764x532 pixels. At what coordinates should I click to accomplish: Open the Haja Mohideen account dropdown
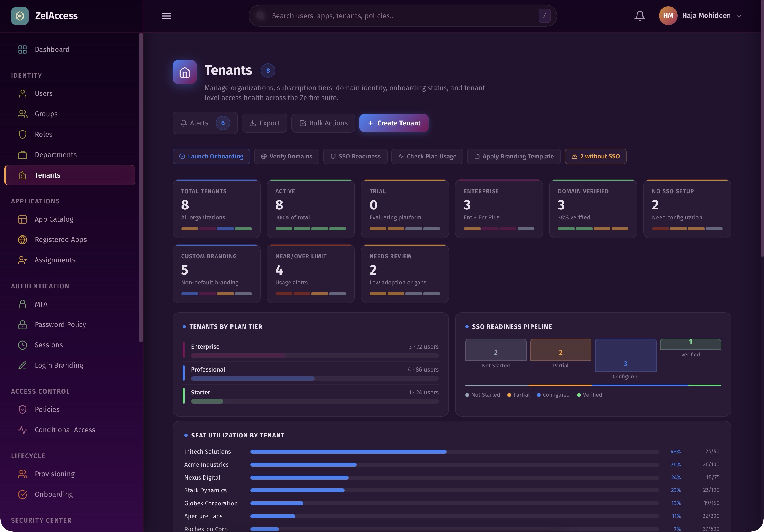706,15
